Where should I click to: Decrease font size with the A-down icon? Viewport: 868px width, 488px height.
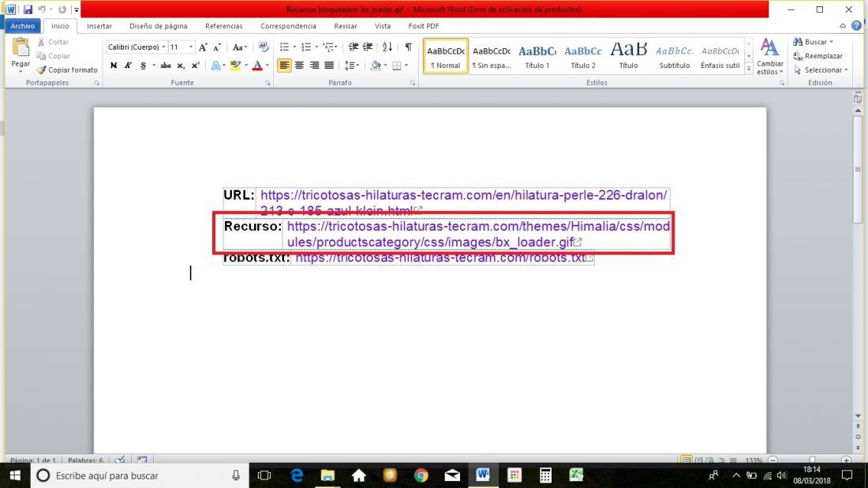coord(217,47)
